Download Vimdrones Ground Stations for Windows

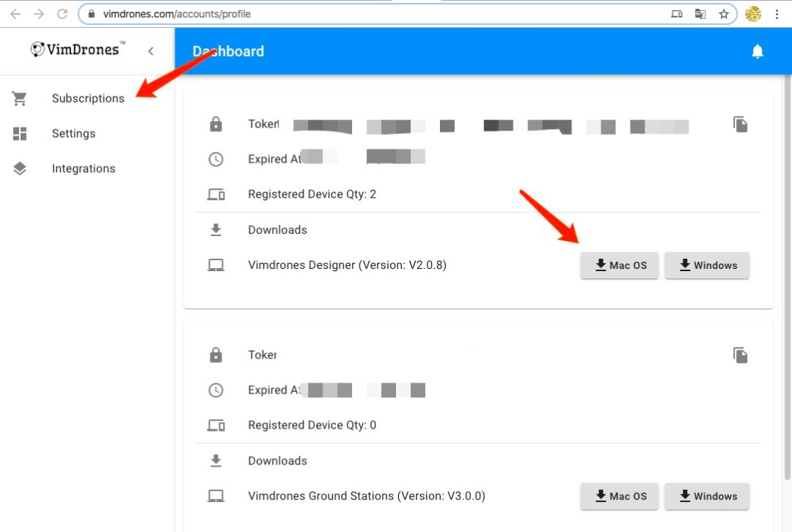pyautogui.click(x=707, y=496)
